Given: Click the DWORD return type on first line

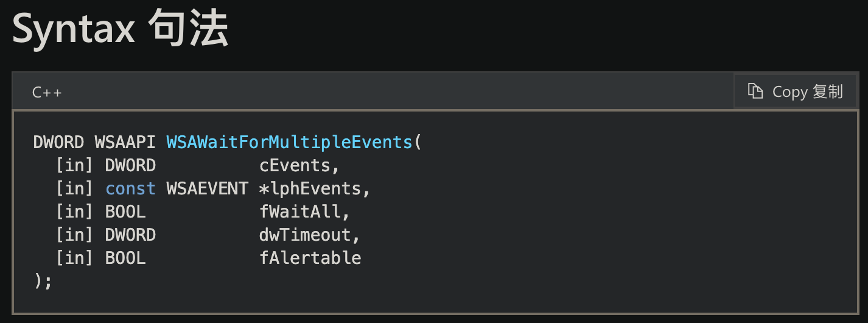Looking at the screenshot, I should pos(58,143).
